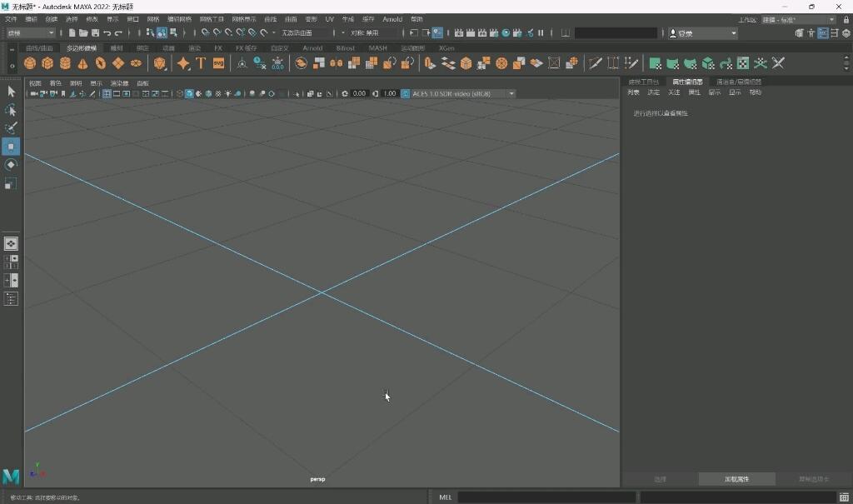Image resolution: width=853 pixels, height=504 pixels.
Task: Open the 着色 (Shading) viewport panel menu
Action: pos(56,83)
